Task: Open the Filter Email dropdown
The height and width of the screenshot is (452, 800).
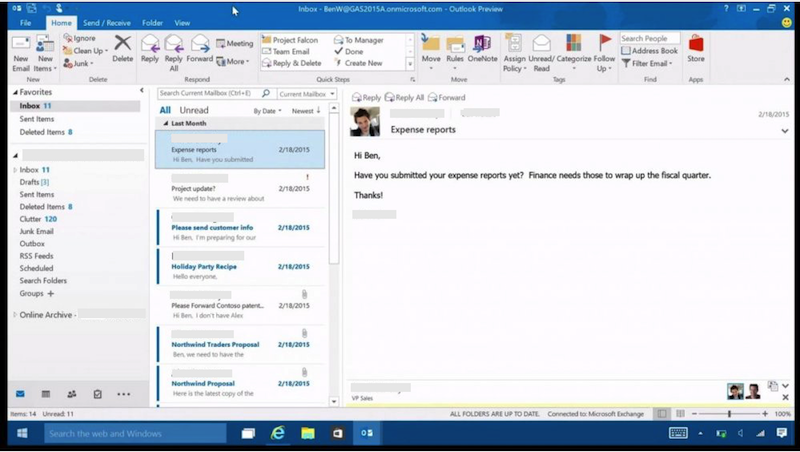Action: (x=646, y=63)
